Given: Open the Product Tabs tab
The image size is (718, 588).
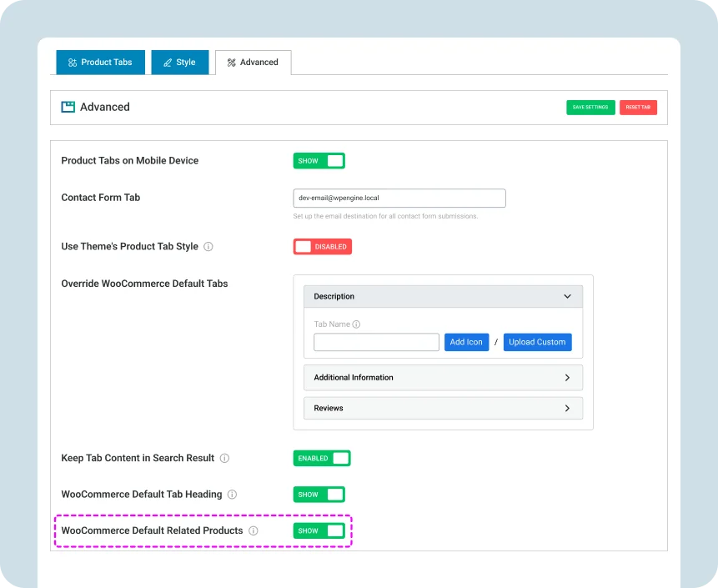Looking at the screenshot, I should pyautogui.click(x=100, y=63).
